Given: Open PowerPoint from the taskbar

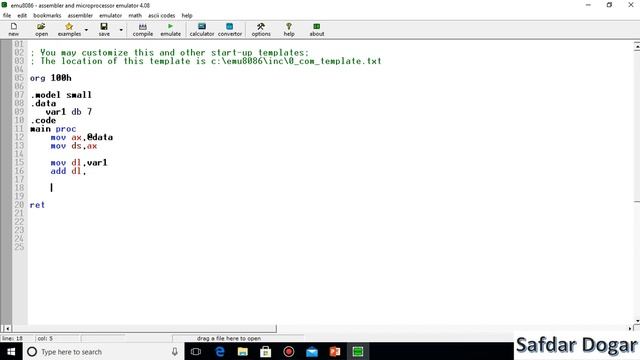Looking at the screenshot, I should [x=335, y=351].
